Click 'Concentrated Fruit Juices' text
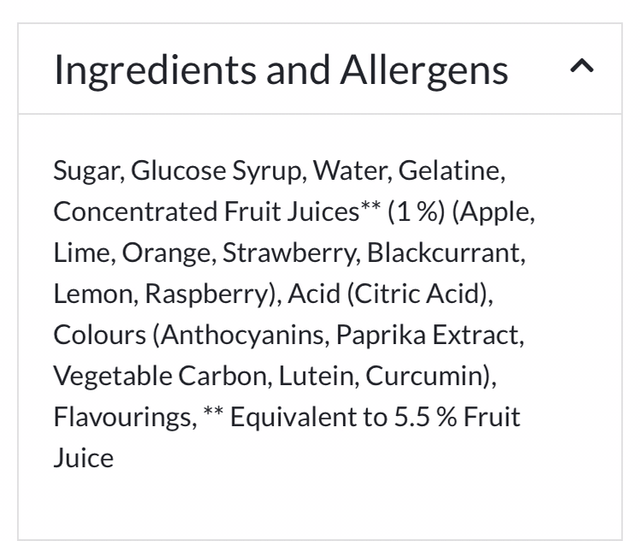 205,212
